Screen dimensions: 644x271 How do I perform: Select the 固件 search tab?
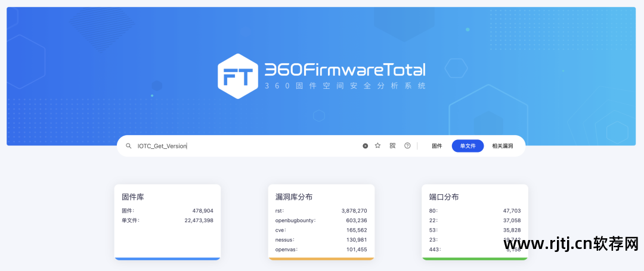pyautogui.click(x=437, y=146)
